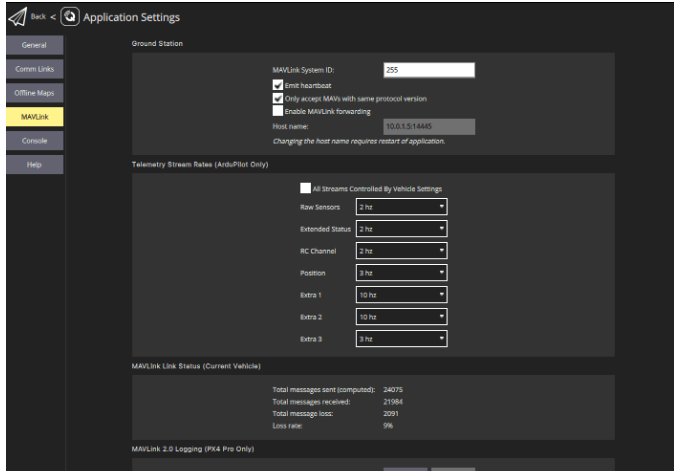Screen dimensions: 675x471
Task: Open the Console tab
Action: [34, 141]
